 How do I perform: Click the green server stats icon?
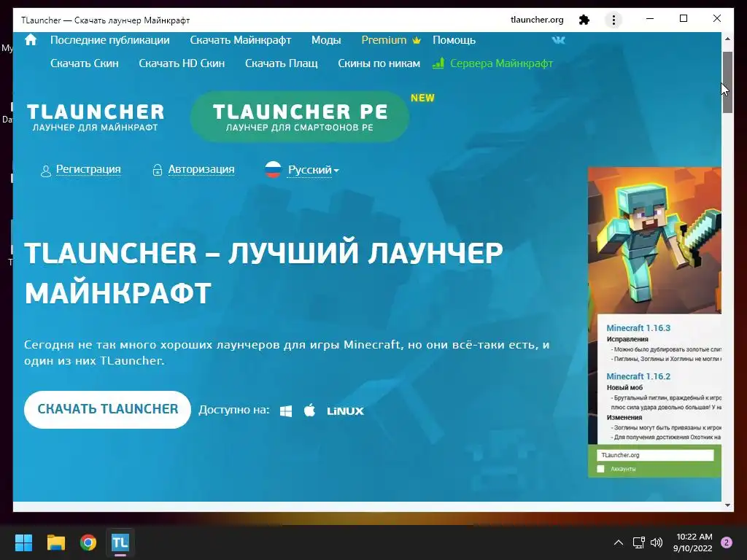click(438, 63)
